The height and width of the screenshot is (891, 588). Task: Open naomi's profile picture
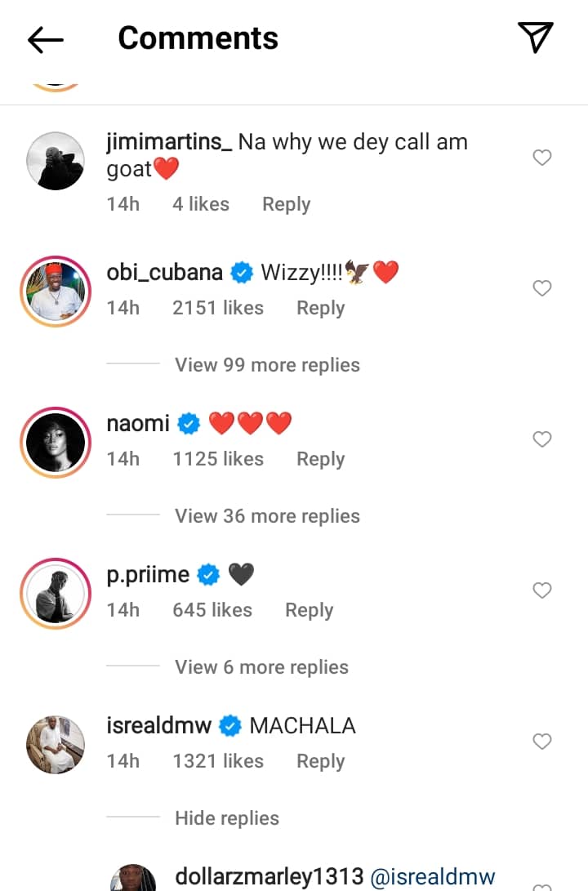pyautogui.click(x=56, y=443)
